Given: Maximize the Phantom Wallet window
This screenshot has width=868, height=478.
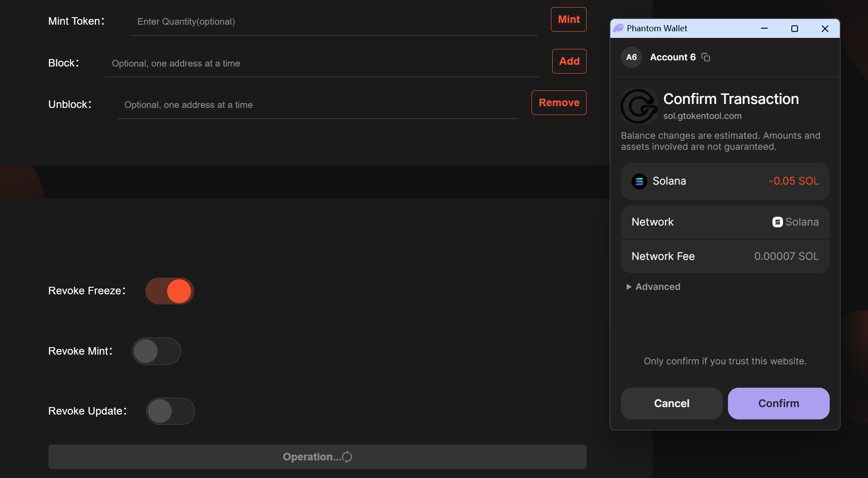Looking at the screenshot, I should (x=794, y=29).
